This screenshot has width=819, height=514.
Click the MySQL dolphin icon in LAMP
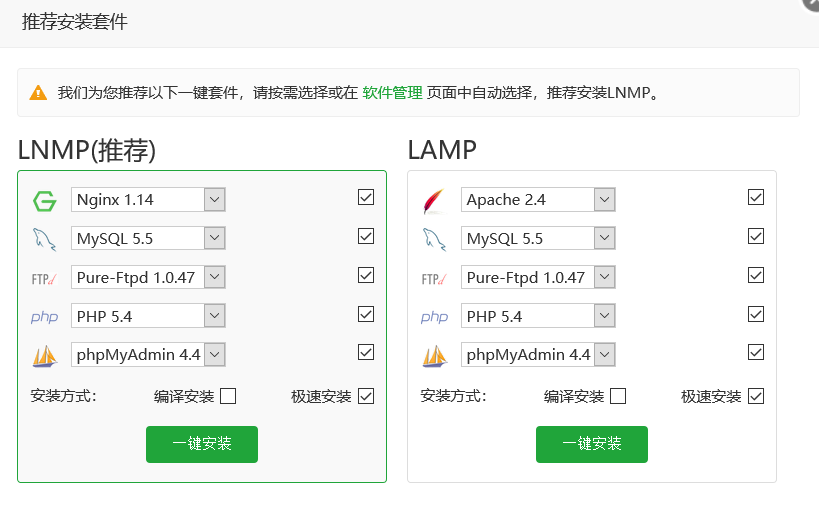(x=434, y=238)
